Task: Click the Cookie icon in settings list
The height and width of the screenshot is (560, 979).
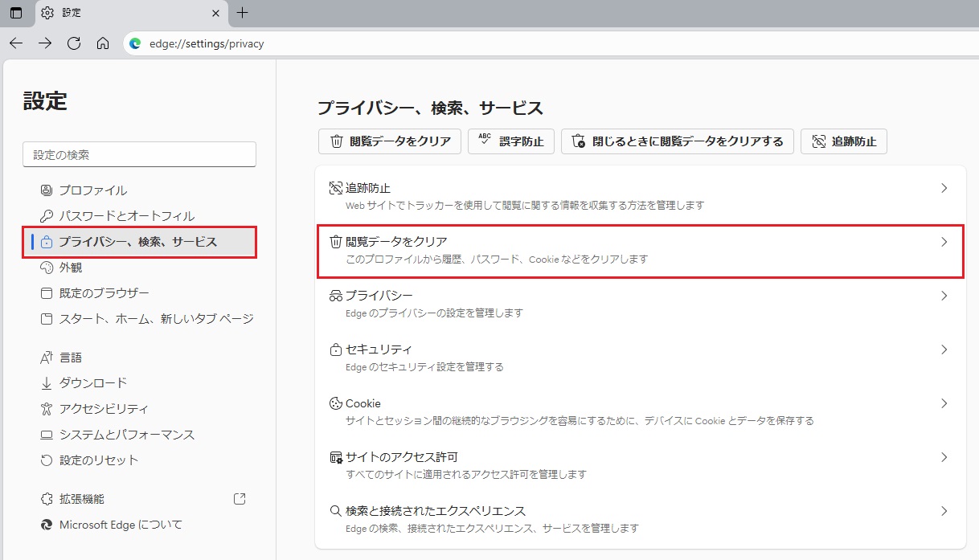Action: [x=336, y=403]
